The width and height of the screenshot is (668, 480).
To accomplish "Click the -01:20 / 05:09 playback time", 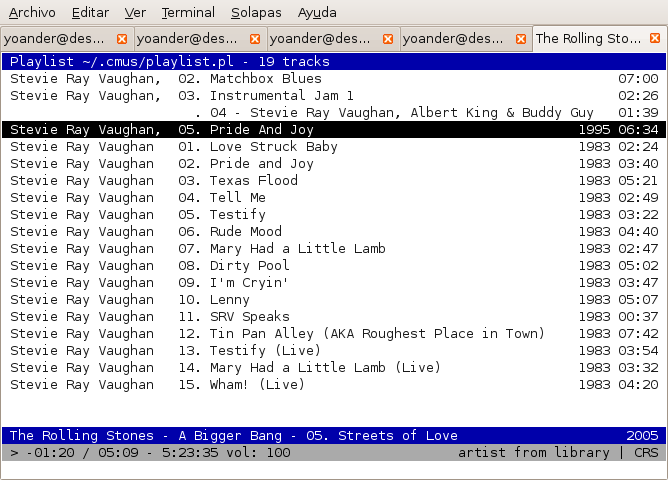I will pyautogui.click(x=82, y=453).
